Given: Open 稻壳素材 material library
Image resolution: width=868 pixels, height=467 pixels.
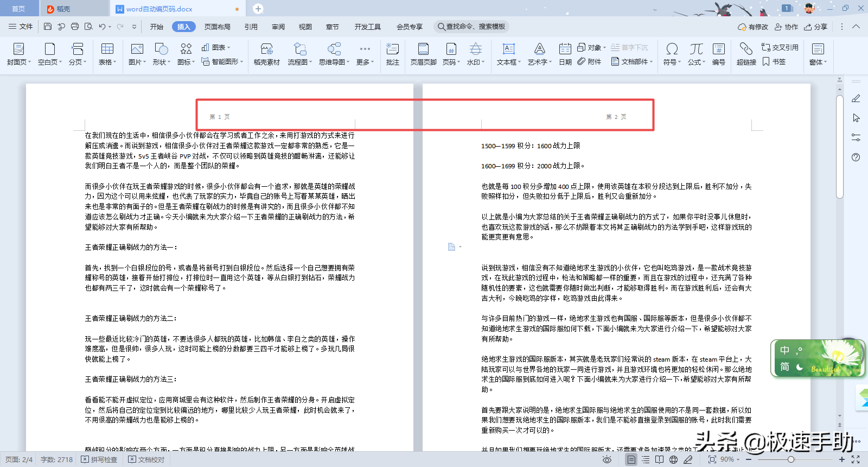Looking at the screenshot, I should (x=266, y=54).
